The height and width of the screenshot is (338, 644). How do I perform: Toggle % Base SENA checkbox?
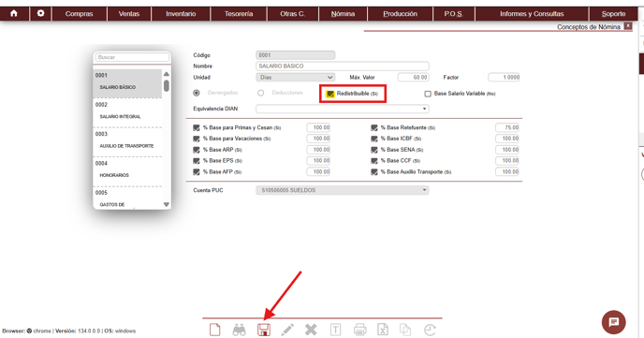(374, 150)
